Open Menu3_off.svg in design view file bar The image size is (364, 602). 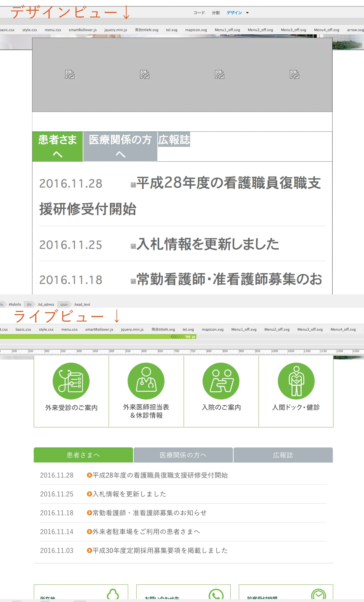click(x=294, y=30)
